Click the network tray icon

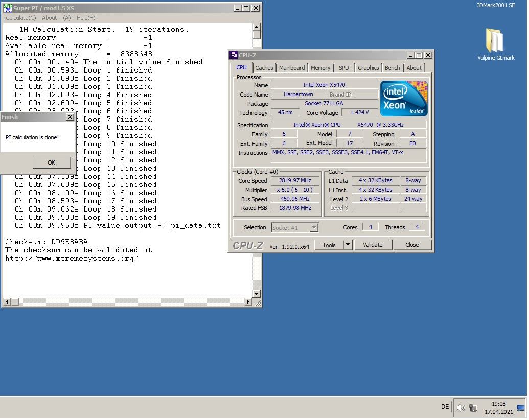click(x=473, y=408)
